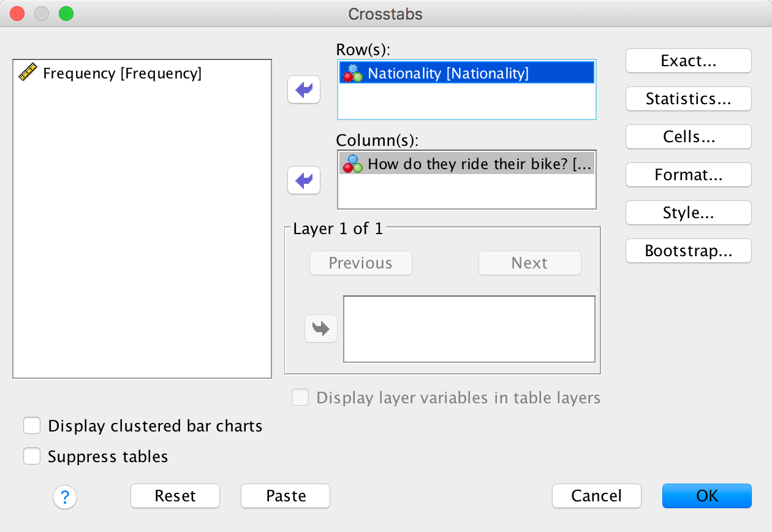Click the layer arrow button
The image size is (772, 532).
point(321,329)
